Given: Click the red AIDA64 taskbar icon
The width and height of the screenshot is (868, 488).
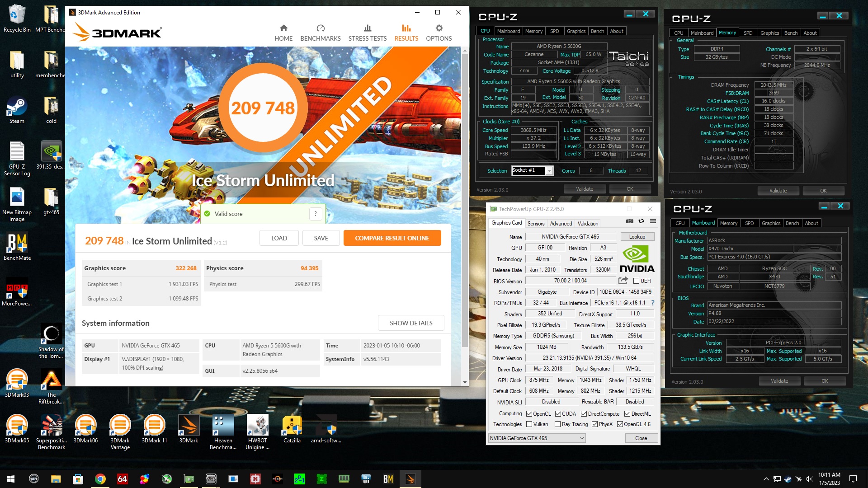Looking at the screenshot, I should pos(123,479).
